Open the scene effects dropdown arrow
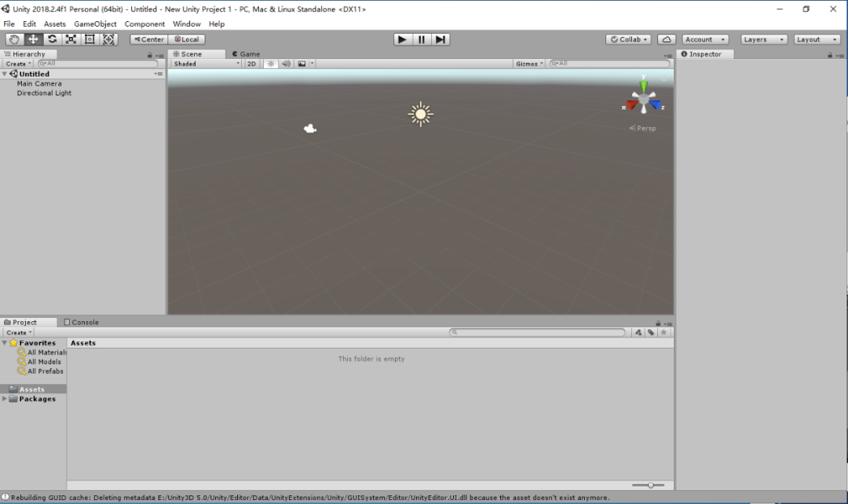The image size is (848, 504). [x=312, y=64]
